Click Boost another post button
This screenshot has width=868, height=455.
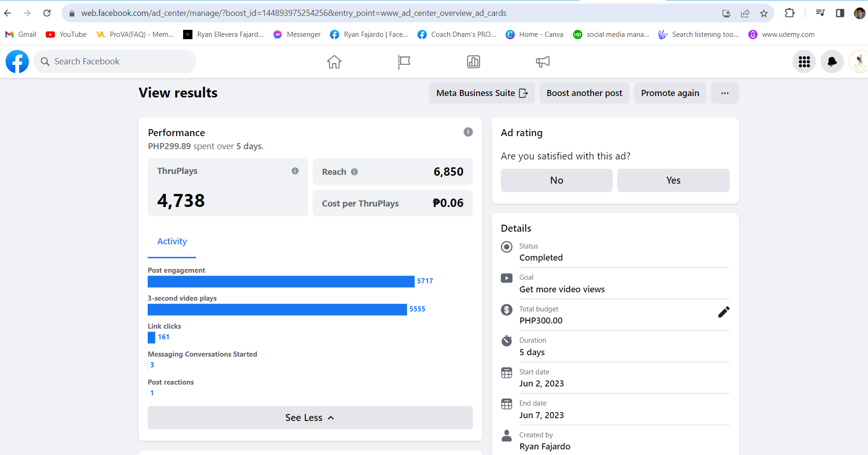click(x=584, y=93)
